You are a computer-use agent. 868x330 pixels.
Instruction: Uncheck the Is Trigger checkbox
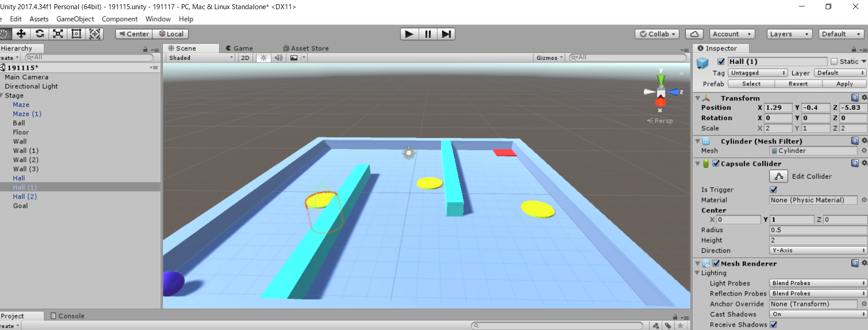point(774,189)
